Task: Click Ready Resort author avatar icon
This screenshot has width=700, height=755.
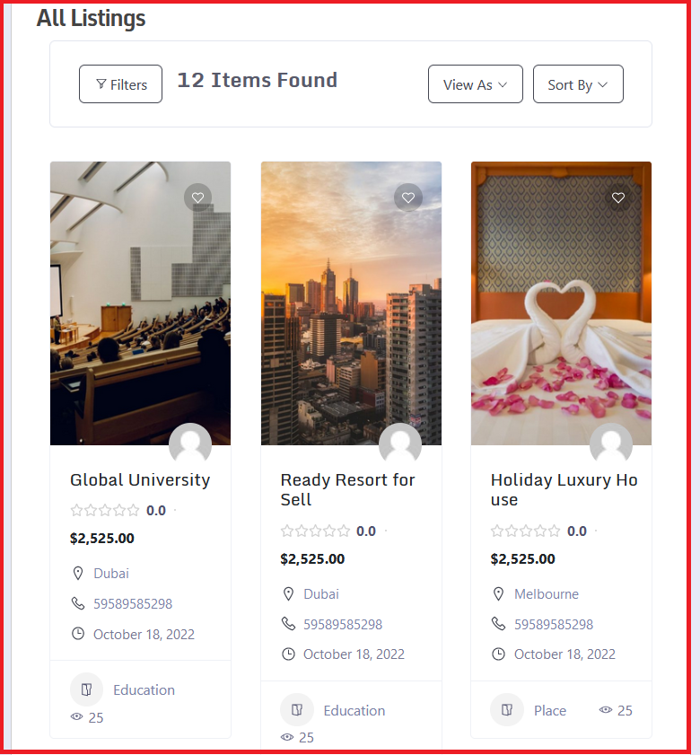Action: (400, 444)
